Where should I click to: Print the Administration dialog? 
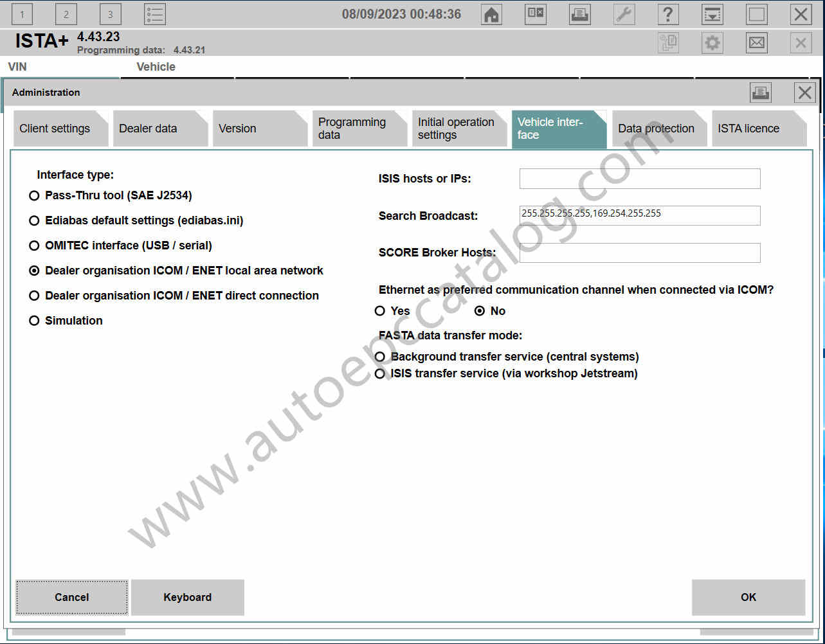pyautogui.click(x=761, y=93)
